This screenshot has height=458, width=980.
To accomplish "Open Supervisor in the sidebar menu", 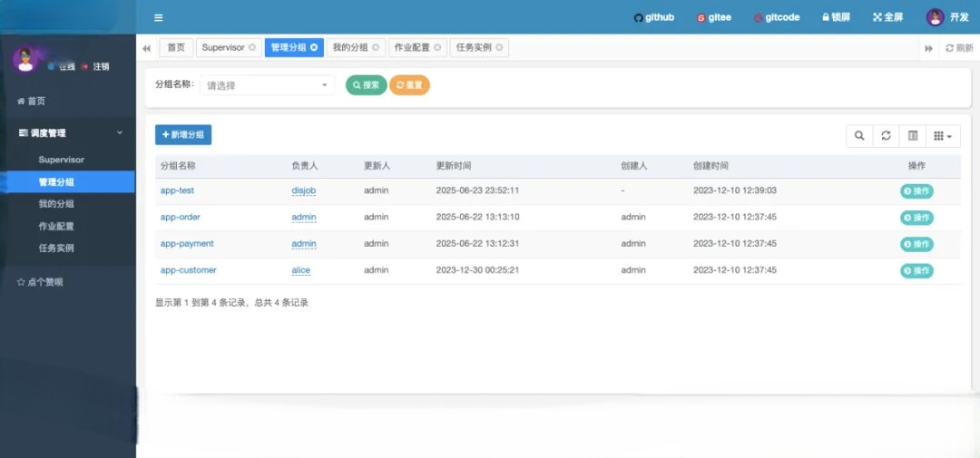I will (62, 160).
